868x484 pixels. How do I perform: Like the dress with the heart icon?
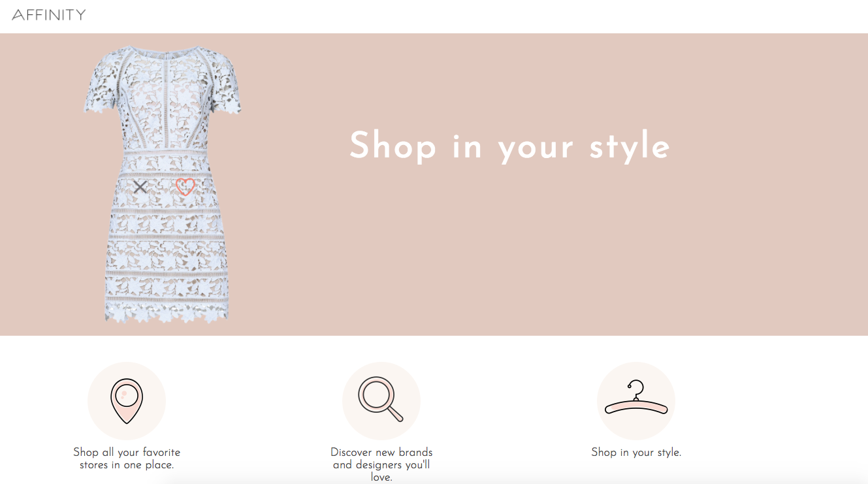[x=185, y=187]
